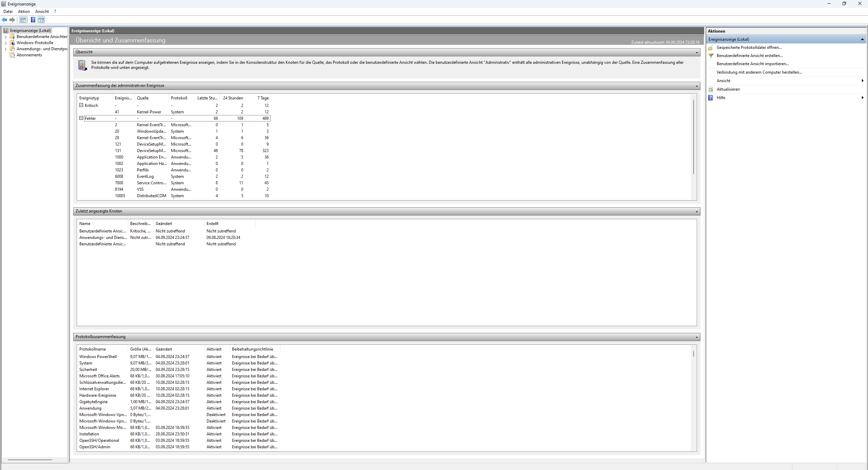The width and height of the screenshot is (868, 470).
Task: Expand the Benutzerdefinierte Ansichten tree node
Action: tap(5, 37)
